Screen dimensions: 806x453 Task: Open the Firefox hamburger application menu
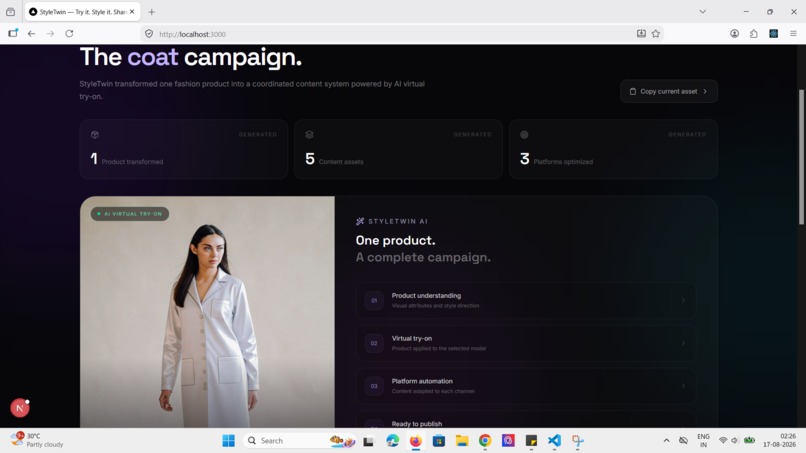(x=793, y=34)
